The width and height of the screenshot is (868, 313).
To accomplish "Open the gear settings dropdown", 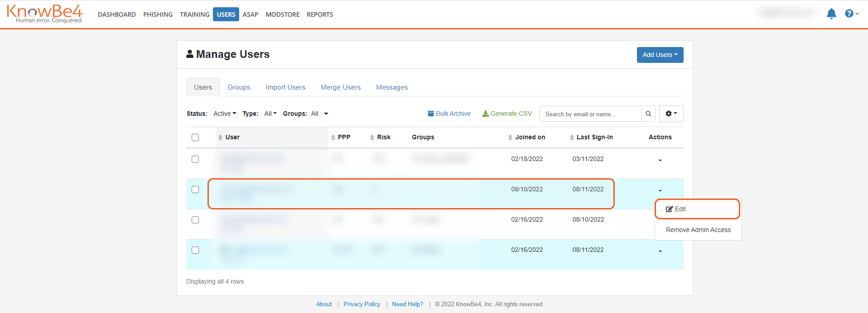I will pyautogui.click(x=671, y=114).
